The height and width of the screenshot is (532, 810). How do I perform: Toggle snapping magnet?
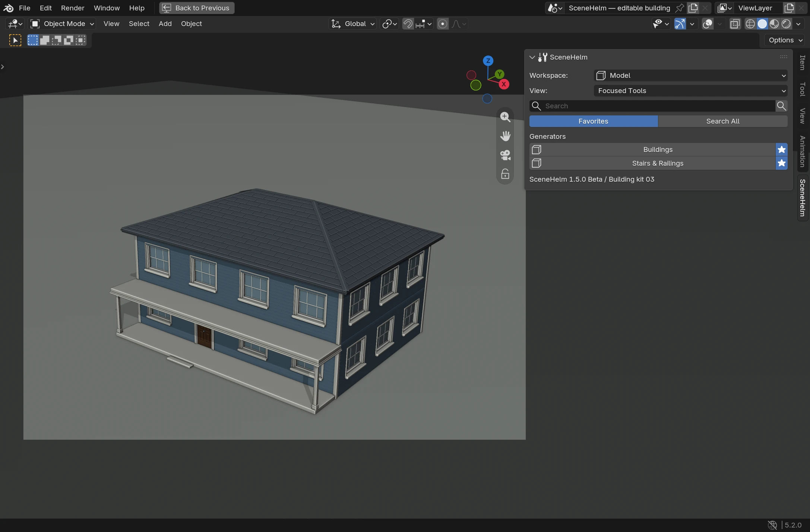pos(408,24)
